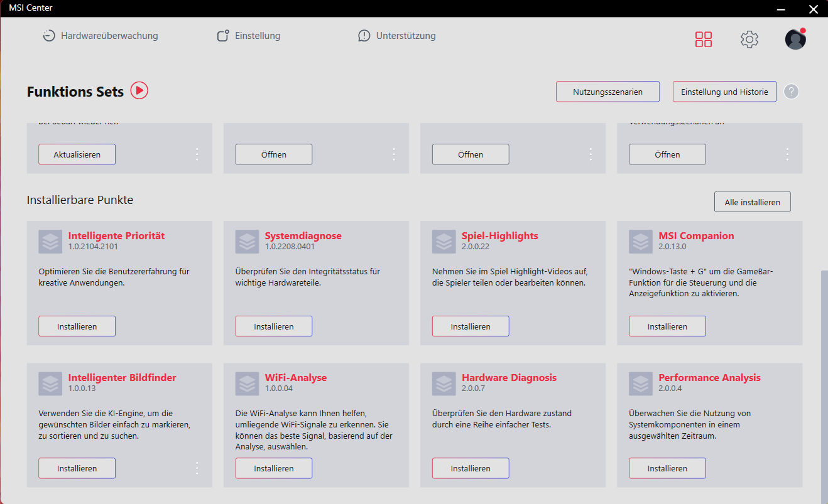Image resolution: width=828 pixels, height=504 pixels.
Task: Click version text 1.0.2104.2101
Action: point(93,247)
